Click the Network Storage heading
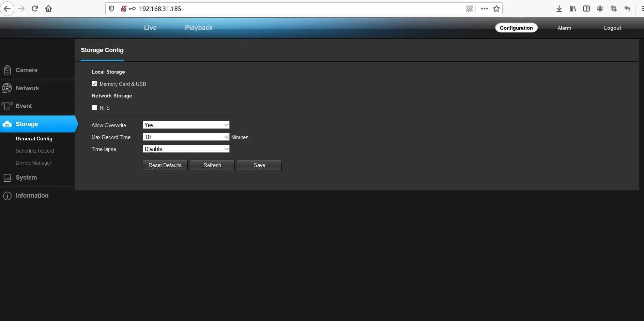 112,96
